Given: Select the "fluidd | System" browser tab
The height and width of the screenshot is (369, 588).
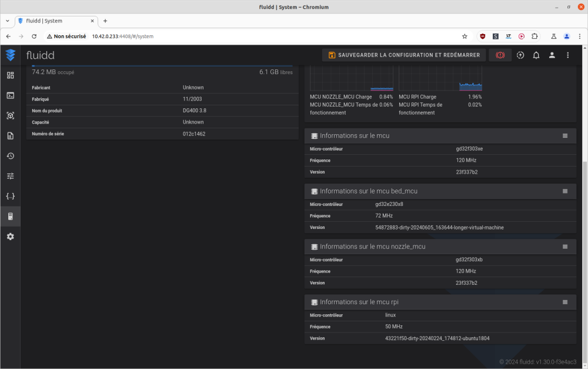Looking at the screenshot, I should click(54, 21).
